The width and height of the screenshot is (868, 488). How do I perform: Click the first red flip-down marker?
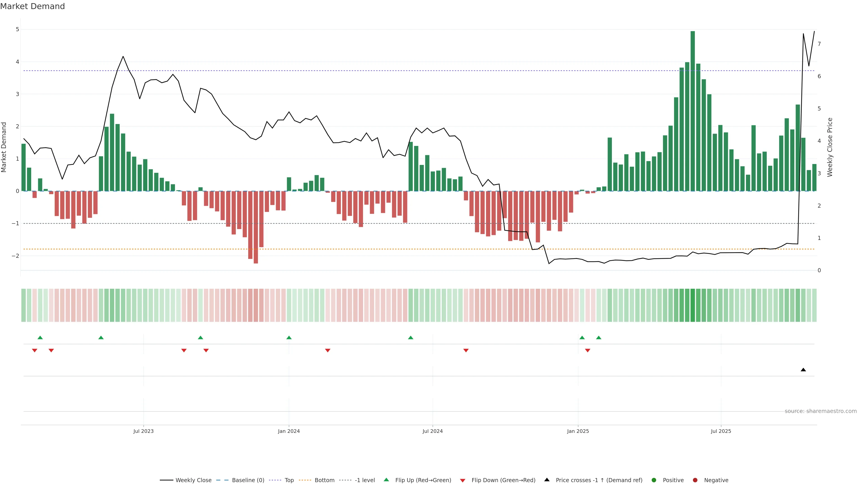[35, 351]
